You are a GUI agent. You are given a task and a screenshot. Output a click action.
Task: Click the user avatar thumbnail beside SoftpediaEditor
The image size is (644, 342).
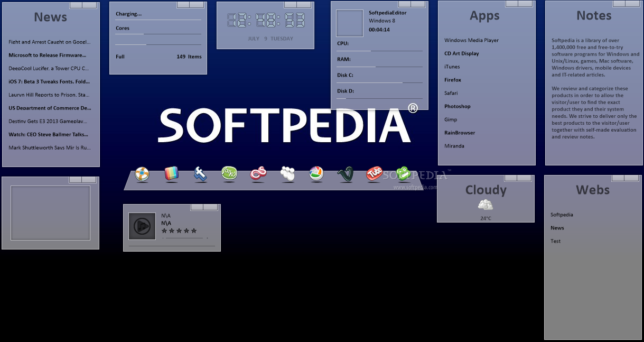pos(350,23)
